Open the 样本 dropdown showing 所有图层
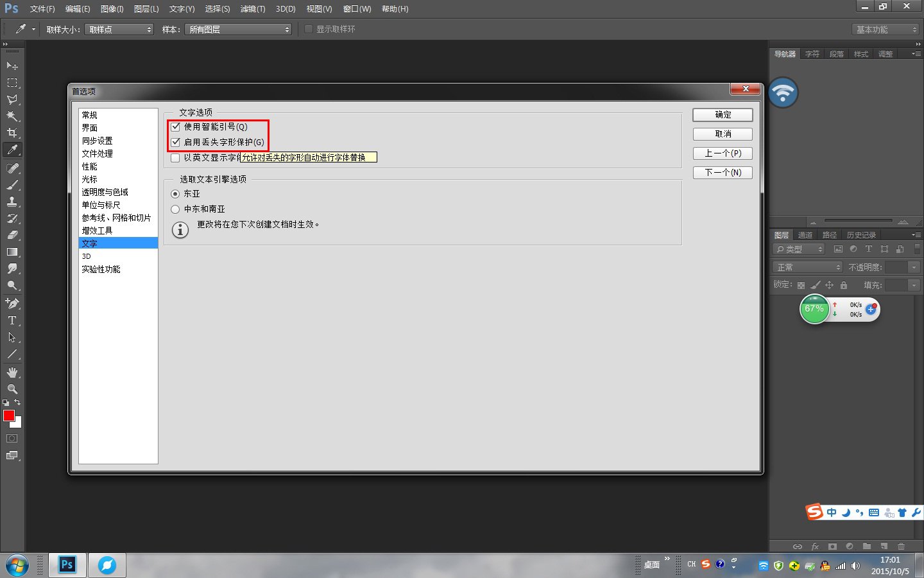The width and height of the screenshot is (924, 578). pyautogui.click(x=237, y=29)
